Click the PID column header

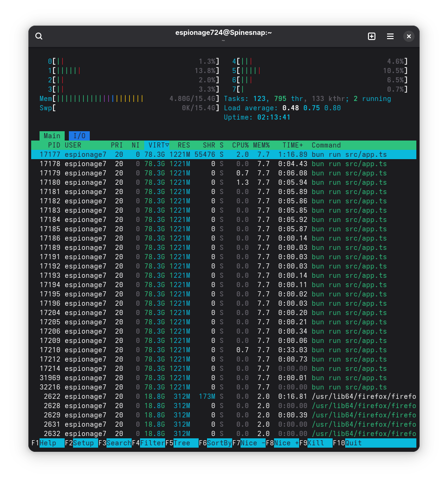[x=54, y=145]
